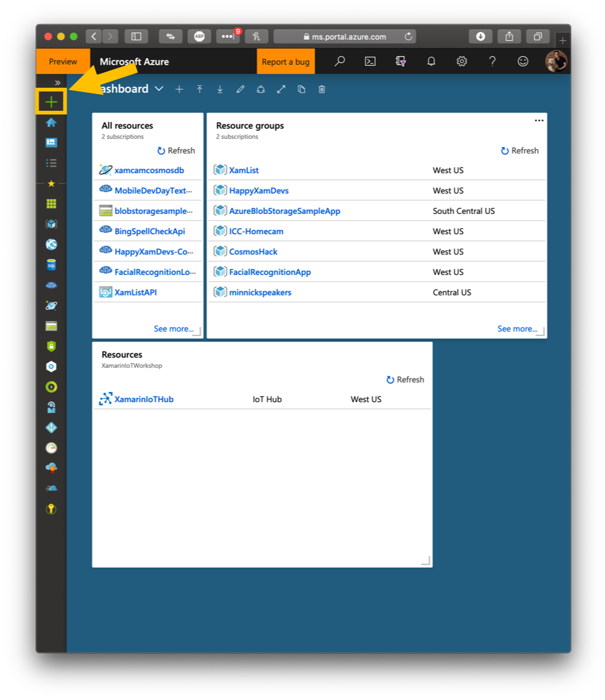
Task: Open the minnickspeakers resource group
Action: (x=260, y=292)
